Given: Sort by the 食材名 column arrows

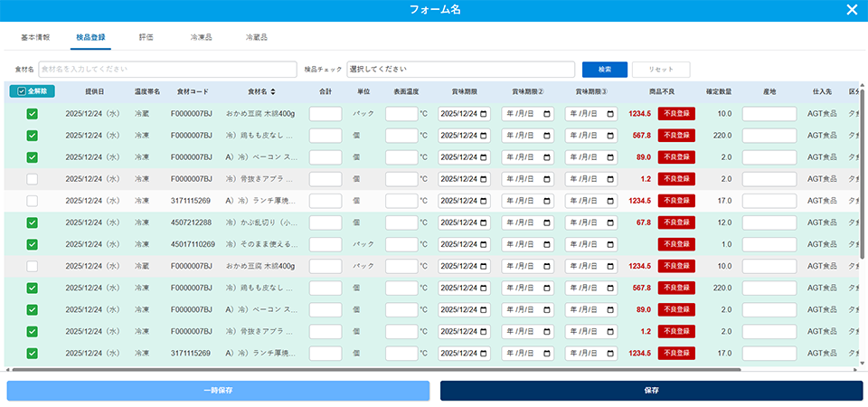Looking at the screenshot, I should tap(273, 92).
